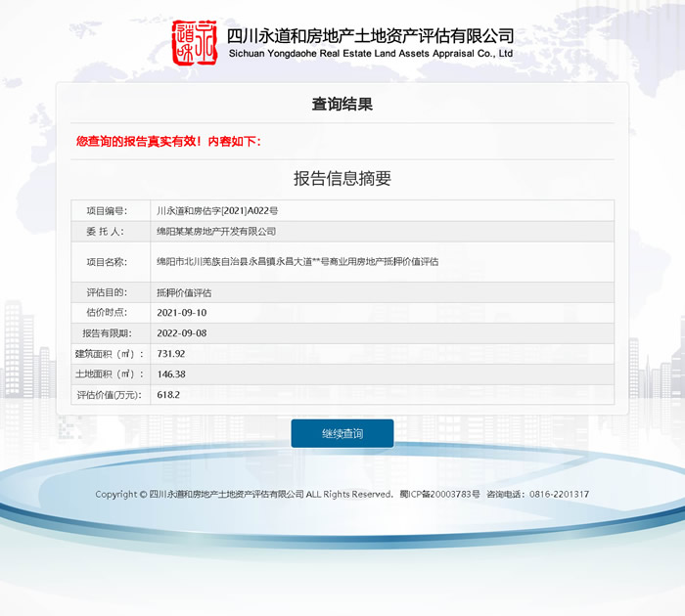Select the value 731.92
This screenshot has height=616, width=685.
coord(171,354)
